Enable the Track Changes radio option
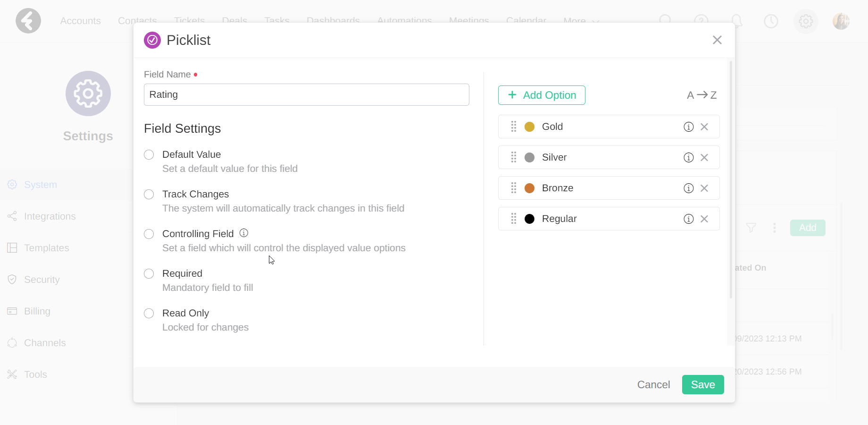The width and height of the screenshot is (868, 425). pyautogui.click(x=149, y=195)
